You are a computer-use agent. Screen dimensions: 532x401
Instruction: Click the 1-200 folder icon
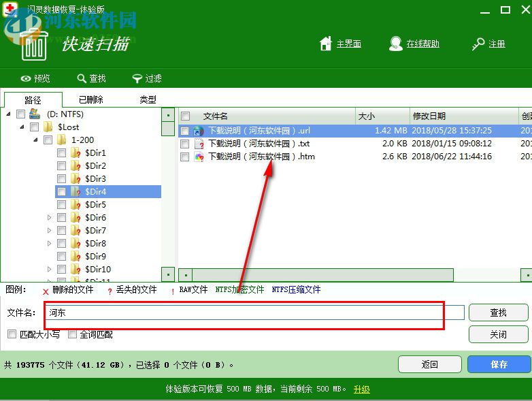coord(62,140)
